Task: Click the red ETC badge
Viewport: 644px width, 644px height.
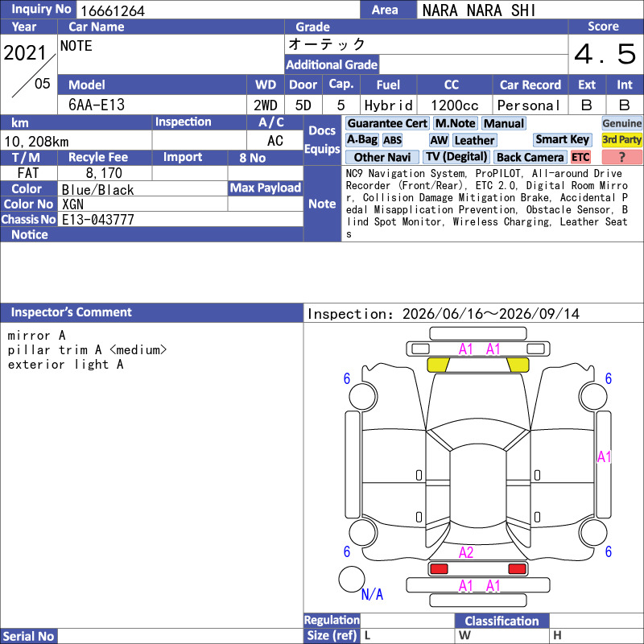Action: [580, 157]
